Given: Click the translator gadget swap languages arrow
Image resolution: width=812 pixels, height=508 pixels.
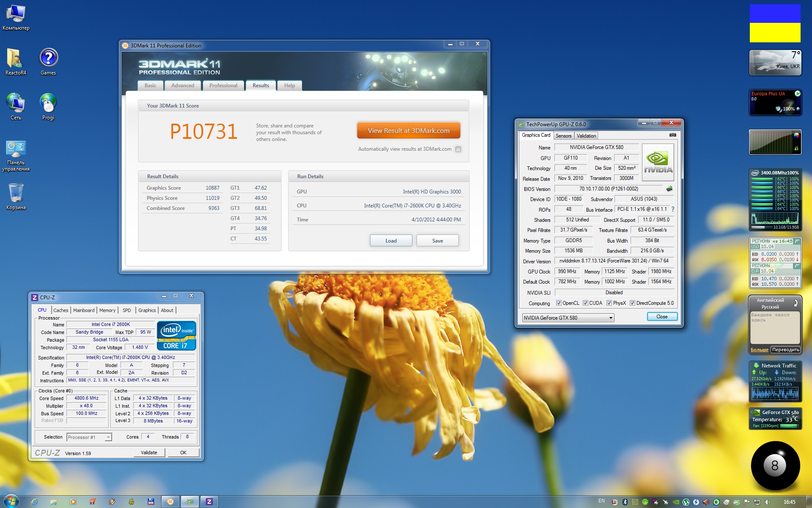Looking at the screenshot, I should tap(796, 303).
